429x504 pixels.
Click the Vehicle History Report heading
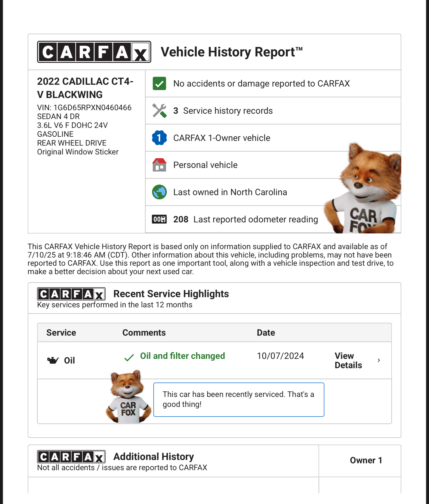[232, 52]
